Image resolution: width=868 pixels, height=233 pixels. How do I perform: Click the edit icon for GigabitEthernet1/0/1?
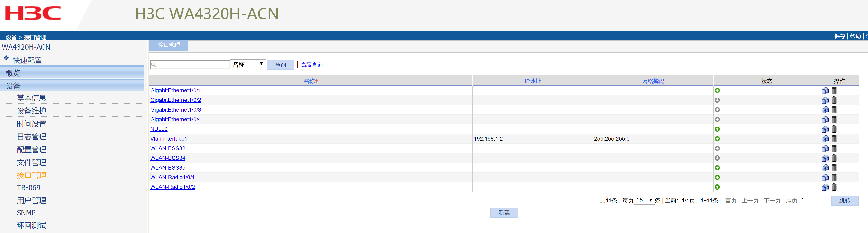(x=825, y=90)
